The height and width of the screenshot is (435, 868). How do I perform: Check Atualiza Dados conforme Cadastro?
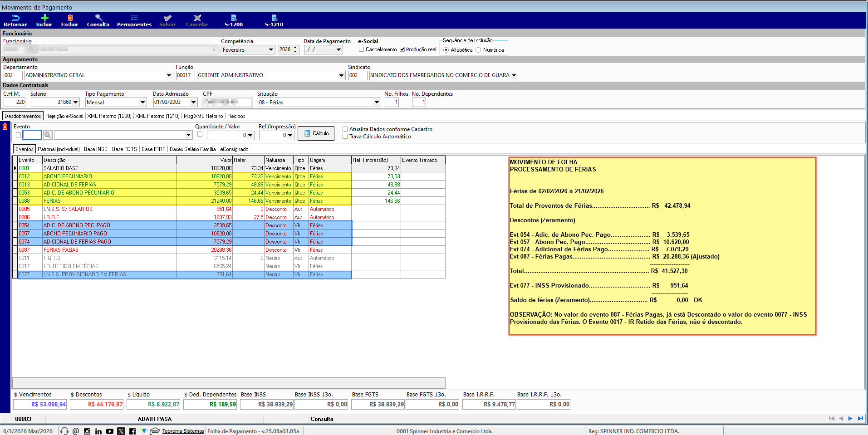[345, 129]
